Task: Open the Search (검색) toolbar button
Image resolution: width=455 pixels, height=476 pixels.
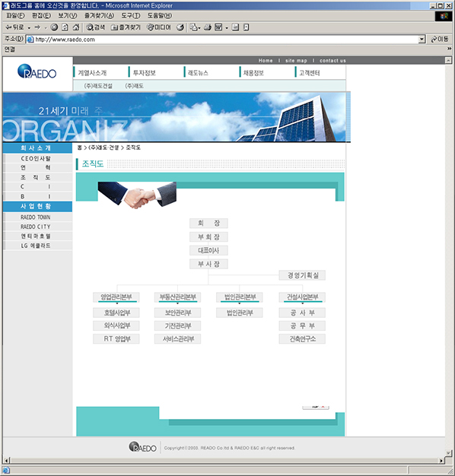Action: 95,27
